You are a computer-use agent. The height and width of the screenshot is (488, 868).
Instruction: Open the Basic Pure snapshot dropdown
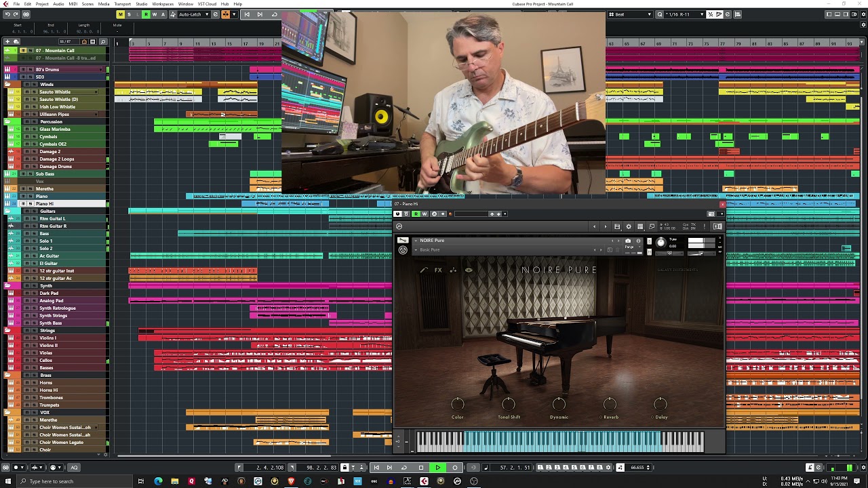click(x=416, y=250)
